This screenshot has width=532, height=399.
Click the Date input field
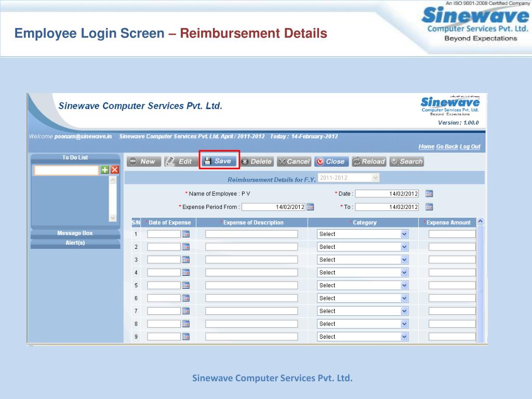pyautogui.click(x=387, y=194)
